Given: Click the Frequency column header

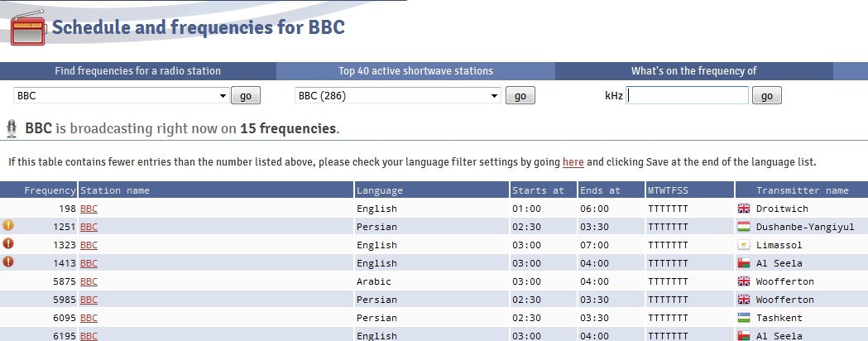Looking at the screenshot, I should (x=50, y=190).
